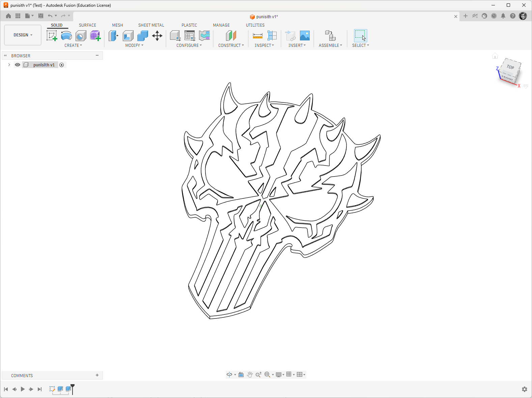The width and height of the screenshot is (532, 398).
Task: Expand the punisith v1 browser node
Action: coord(9,65)
